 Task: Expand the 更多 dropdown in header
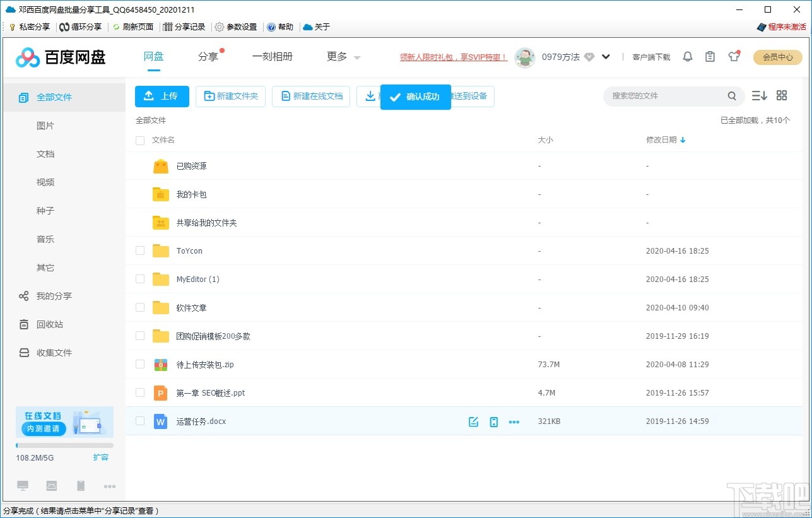point(343,57)
